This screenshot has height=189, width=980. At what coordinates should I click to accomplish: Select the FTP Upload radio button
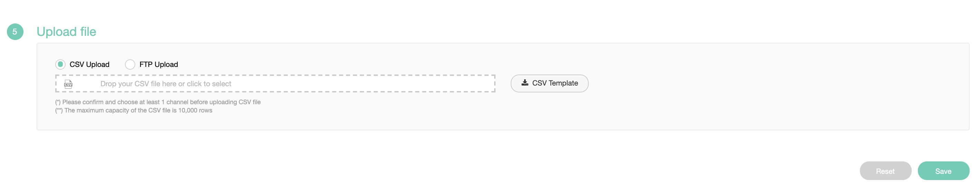(x=130, y=64)
